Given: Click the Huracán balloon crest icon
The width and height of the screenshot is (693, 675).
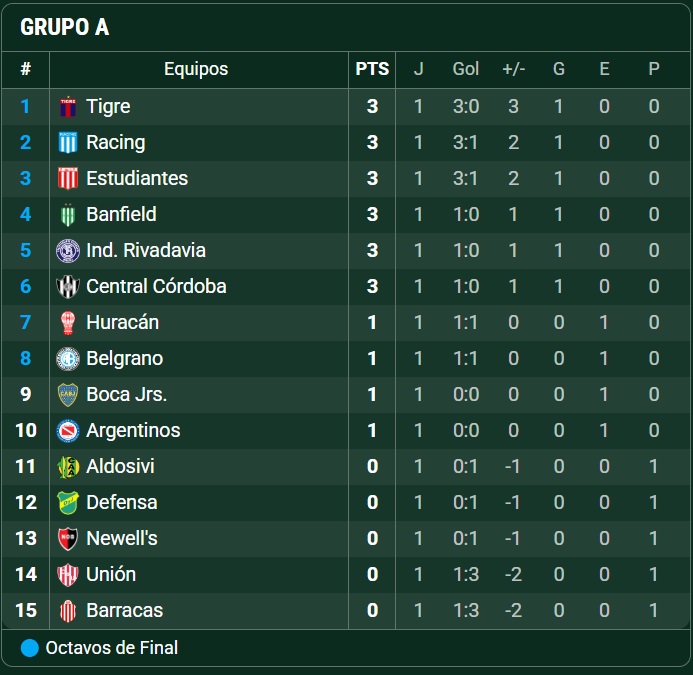Looking at the screenshot, I should coord(68,323).
